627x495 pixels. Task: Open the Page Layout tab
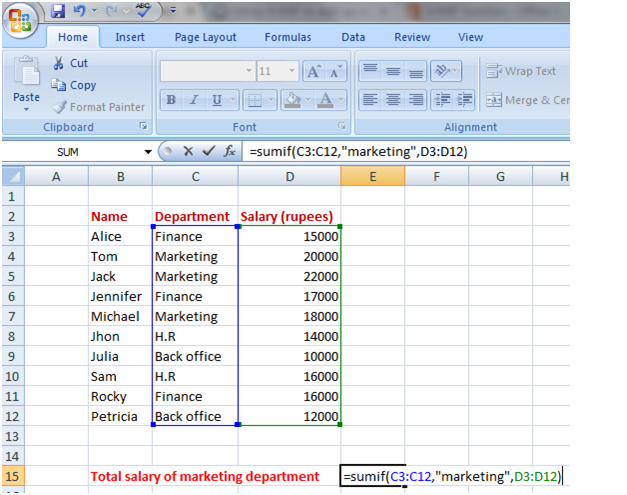(205, 37)
